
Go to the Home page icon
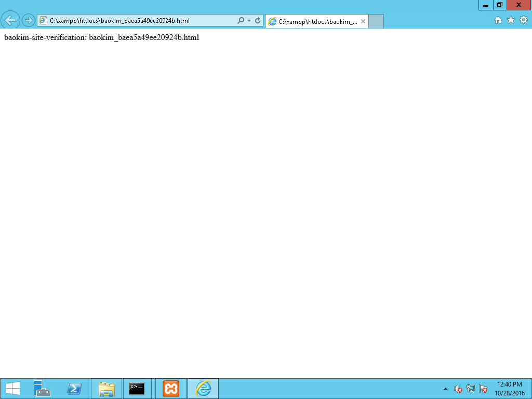[x=498, y=20]
